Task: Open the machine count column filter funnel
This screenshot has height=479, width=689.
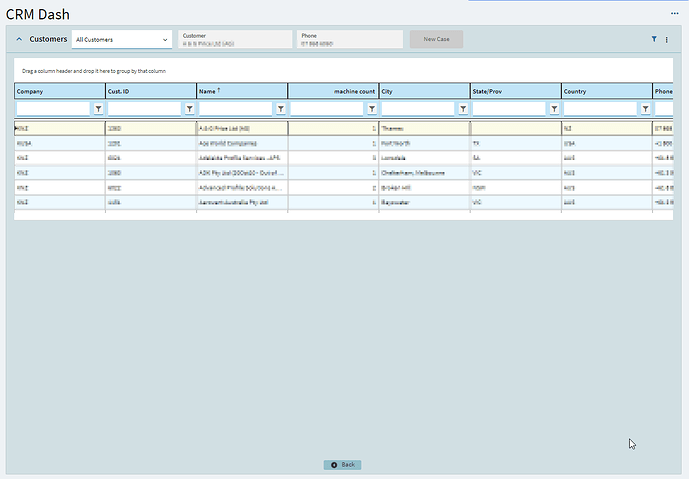Action: click(372, 109)
